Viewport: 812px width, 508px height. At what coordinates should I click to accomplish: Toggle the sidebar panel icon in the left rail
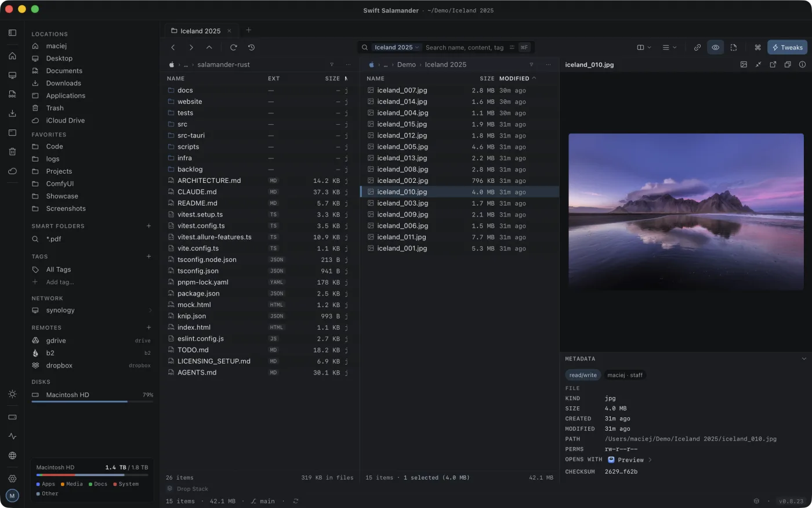point(12,33)
